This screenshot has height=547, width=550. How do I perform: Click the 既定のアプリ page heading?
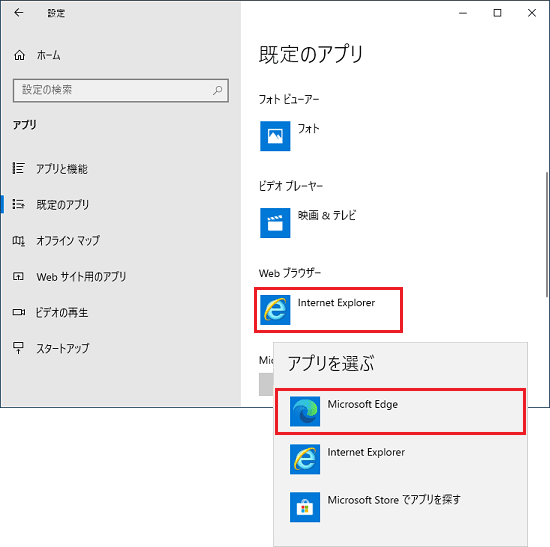(311, 54)
